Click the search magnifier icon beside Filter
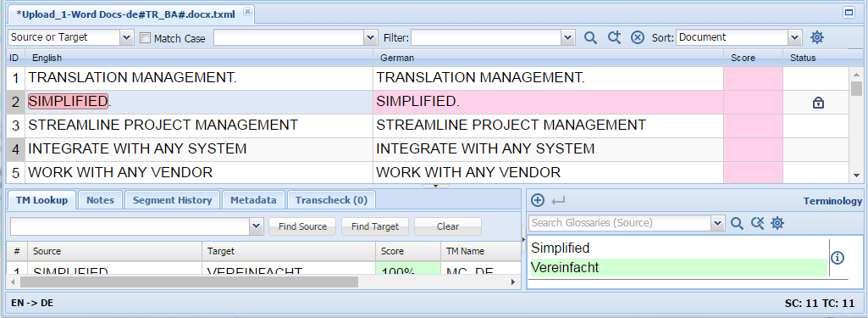 (x=590, y=37)
